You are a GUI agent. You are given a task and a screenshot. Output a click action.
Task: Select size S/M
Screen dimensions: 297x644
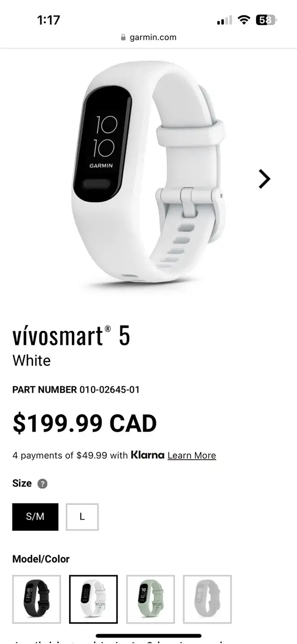[35, 517]
